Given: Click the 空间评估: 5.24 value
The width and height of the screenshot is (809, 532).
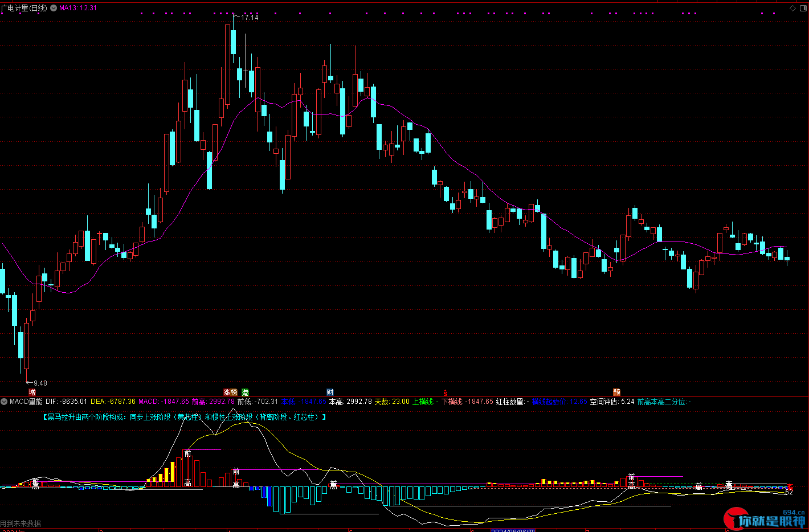Looking at the screenshot, I should [x=612, y=402].
